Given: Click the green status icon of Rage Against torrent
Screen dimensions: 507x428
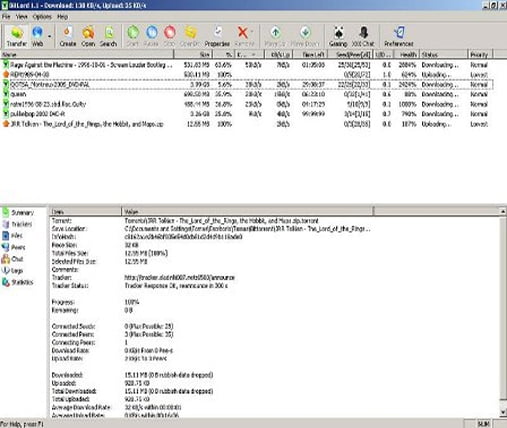Looking at the screenshot, I should click(x=6, y=65).
